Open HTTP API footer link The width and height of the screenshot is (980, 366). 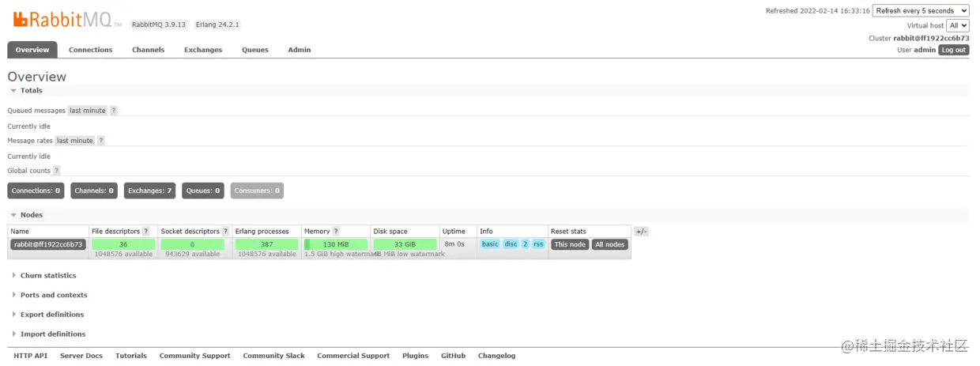pyautogui.click(x=31, y=357)
